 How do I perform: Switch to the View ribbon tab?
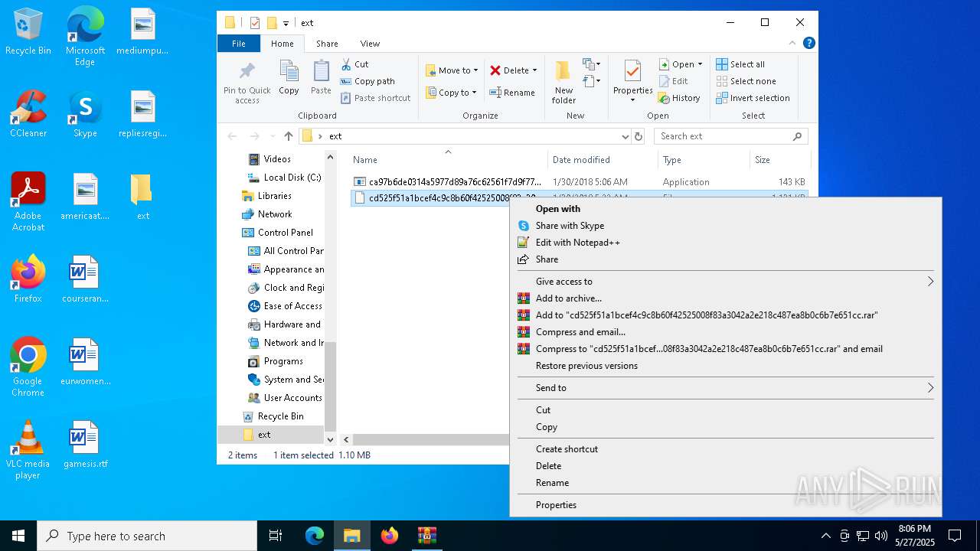370,44
